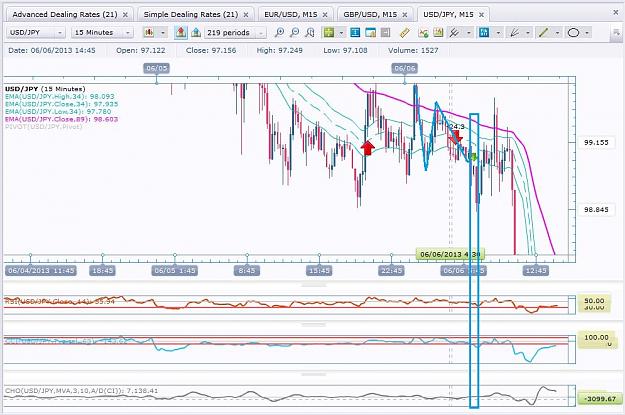The image size is (625, 415).
Task: Click the 06/05 1:45 time axis label
Action: click(175, 271)
